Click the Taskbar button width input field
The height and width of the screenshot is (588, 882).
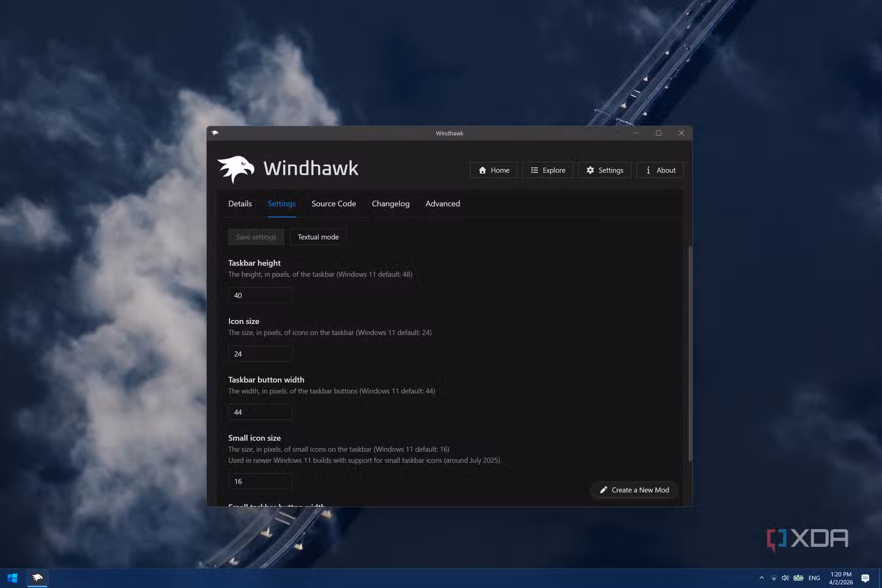pos(260,412)
